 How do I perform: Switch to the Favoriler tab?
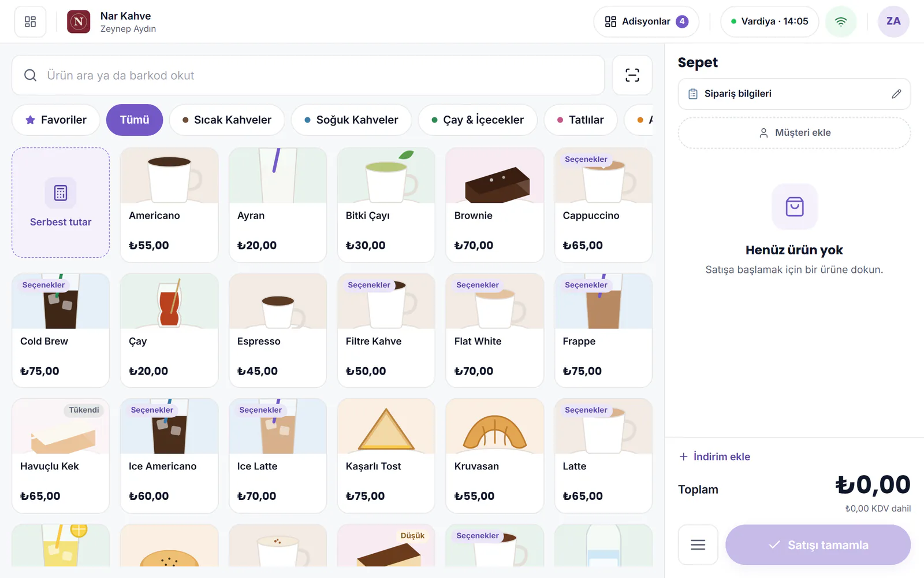(56, 120)
